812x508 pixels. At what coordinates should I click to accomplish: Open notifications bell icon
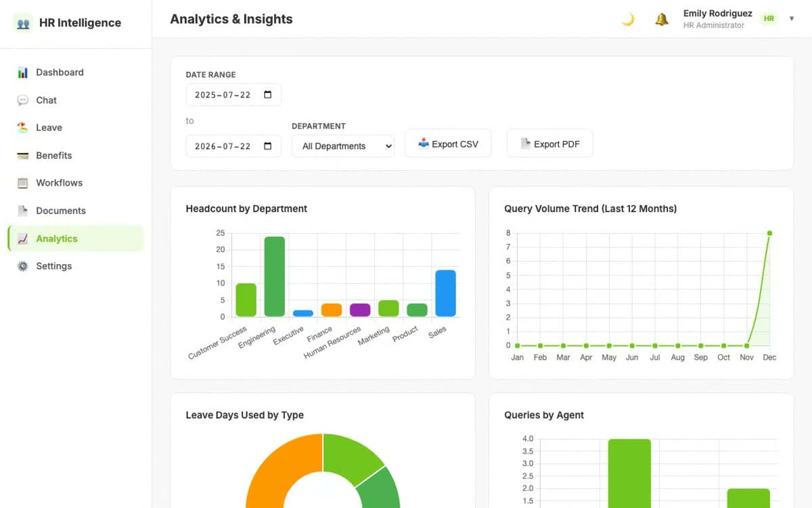click(661, 20)
